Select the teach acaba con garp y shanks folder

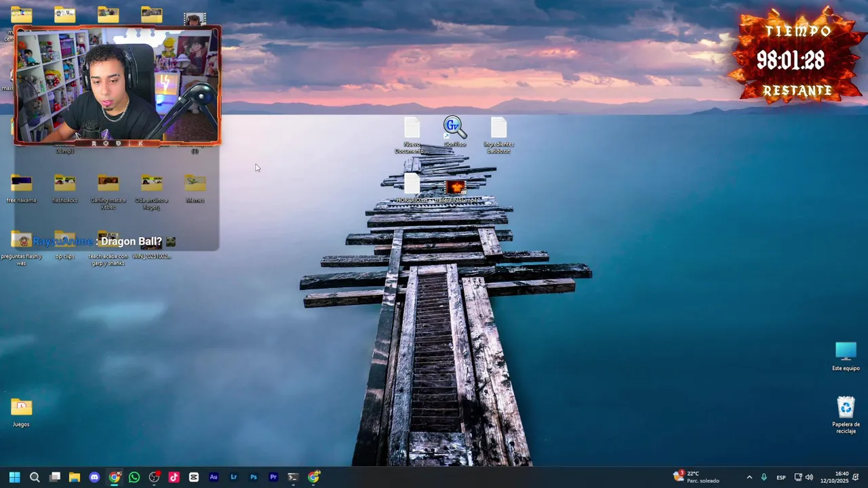(108, 247)
